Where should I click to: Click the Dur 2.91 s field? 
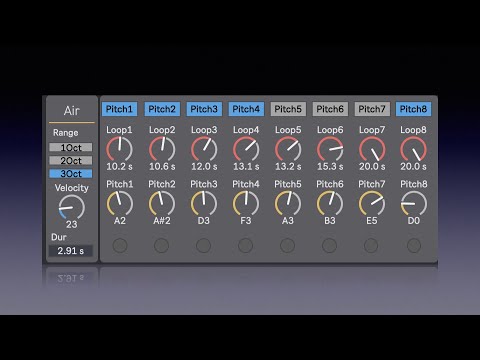71,251
